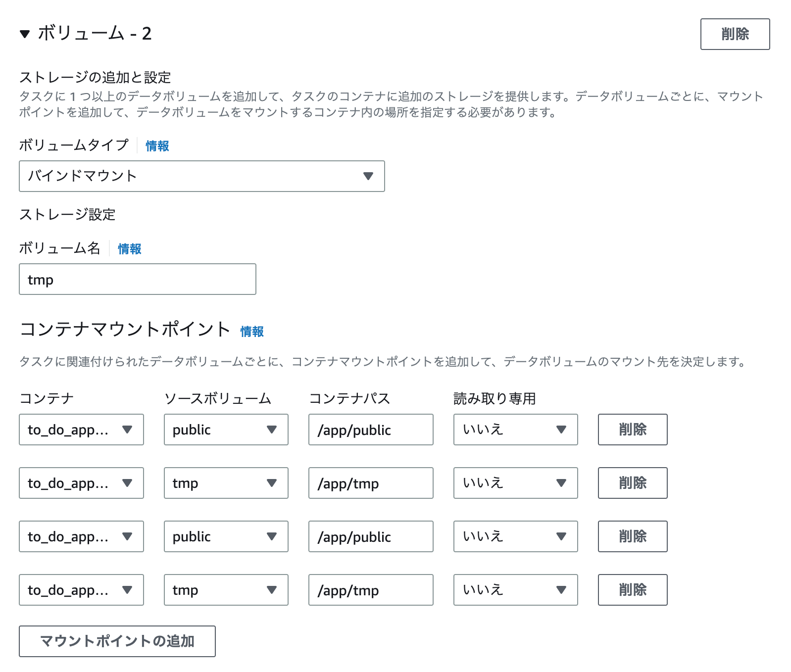
Task: Click 削除 to remove volume 2
Action: [x=735, y=34]
